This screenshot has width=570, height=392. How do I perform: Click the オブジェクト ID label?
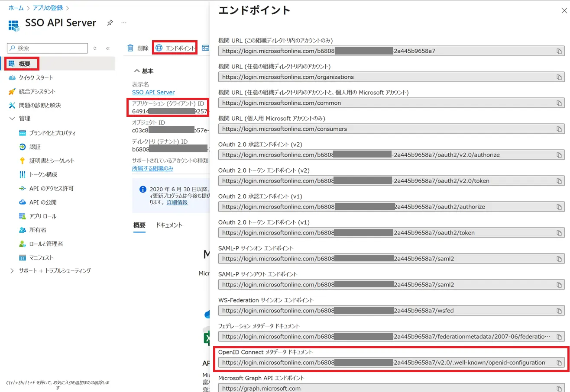click(149, 122)
